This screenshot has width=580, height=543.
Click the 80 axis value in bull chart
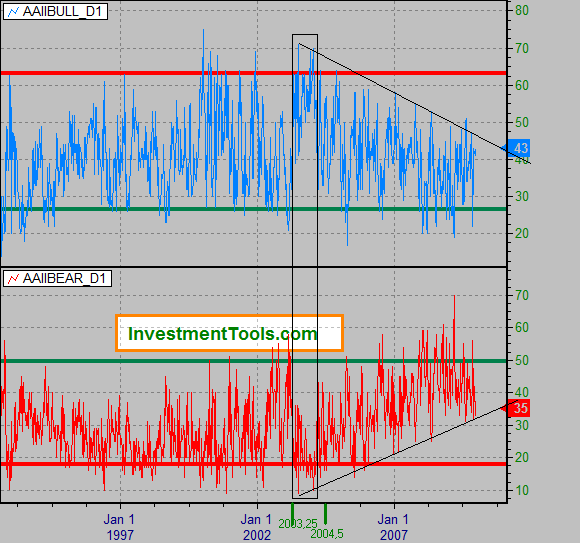click(x=522, y=10)
